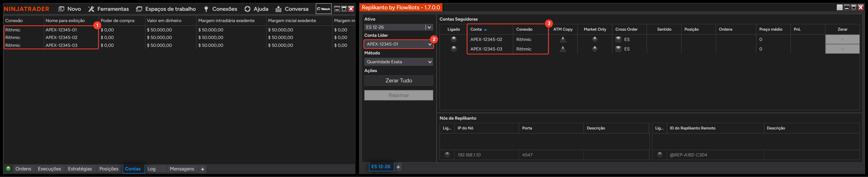Select the ES 12-26 tab in Replikanto
Screen dimensions: 868x177
tap(381, 166)
